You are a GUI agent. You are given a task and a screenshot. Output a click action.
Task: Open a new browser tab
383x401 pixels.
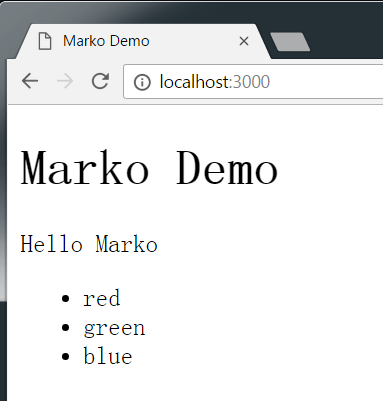(290, 42)
